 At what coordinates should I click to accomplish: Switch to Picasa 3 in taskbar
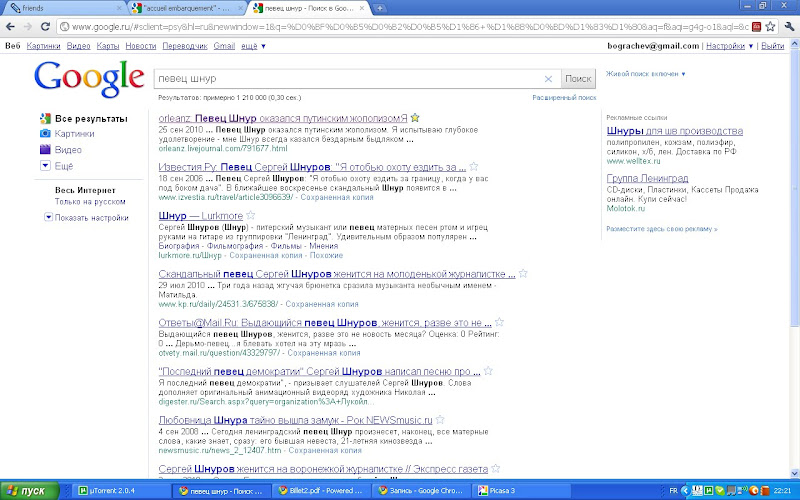[x=521, y=491]
